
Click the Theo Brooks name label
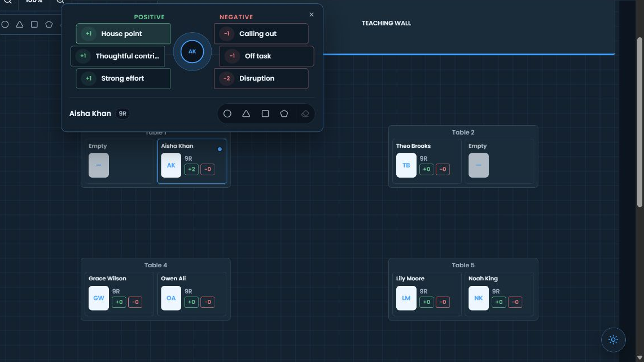pos(413,145)
